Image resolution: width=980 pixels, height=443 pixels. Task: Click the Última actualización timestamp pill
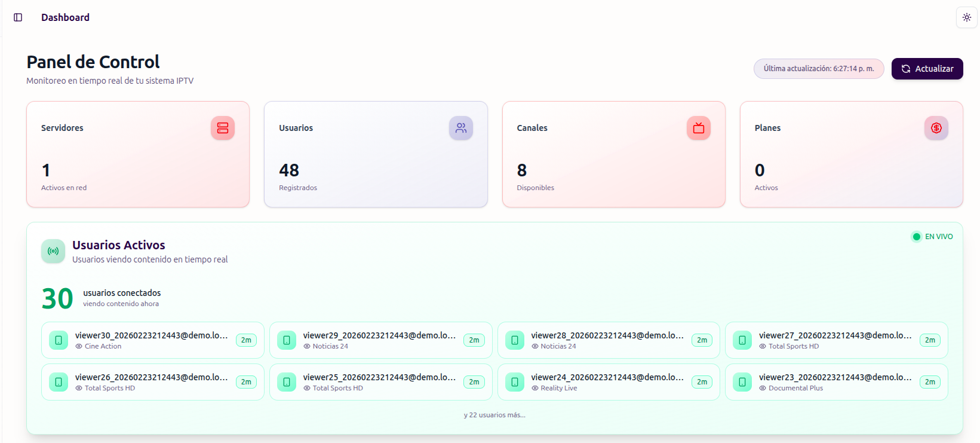point(819,69)
